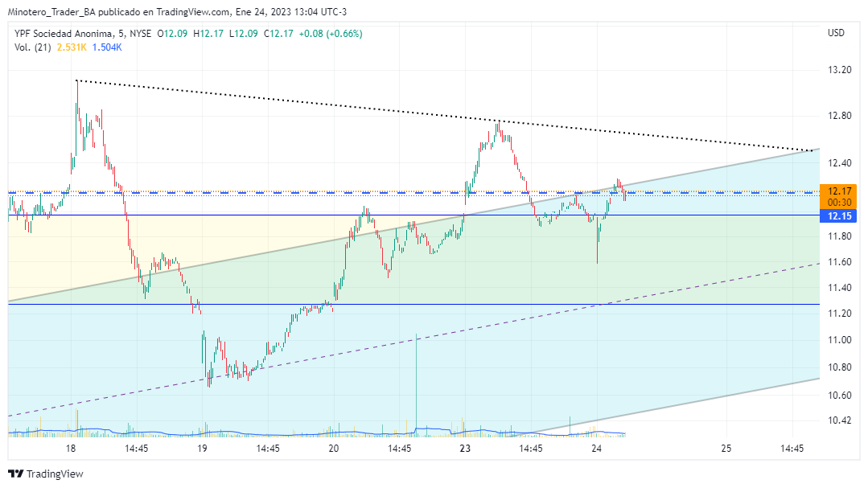Click the USD currency label
Screen dimensions: 868x488
[836, 33]
